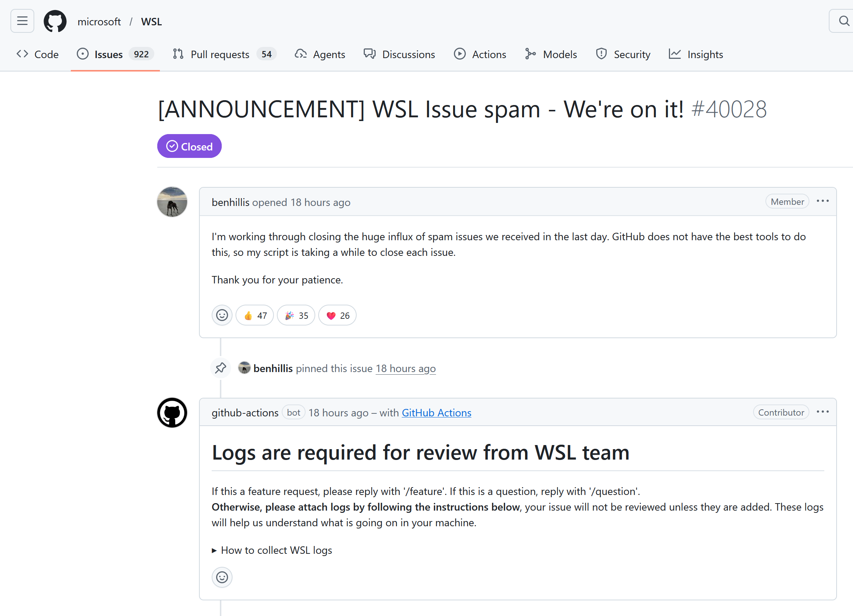Add reaction smiley on github-actions comment
Image resolution: width=853 pixels, height=616 pixels.
click(x=222, y=577)
